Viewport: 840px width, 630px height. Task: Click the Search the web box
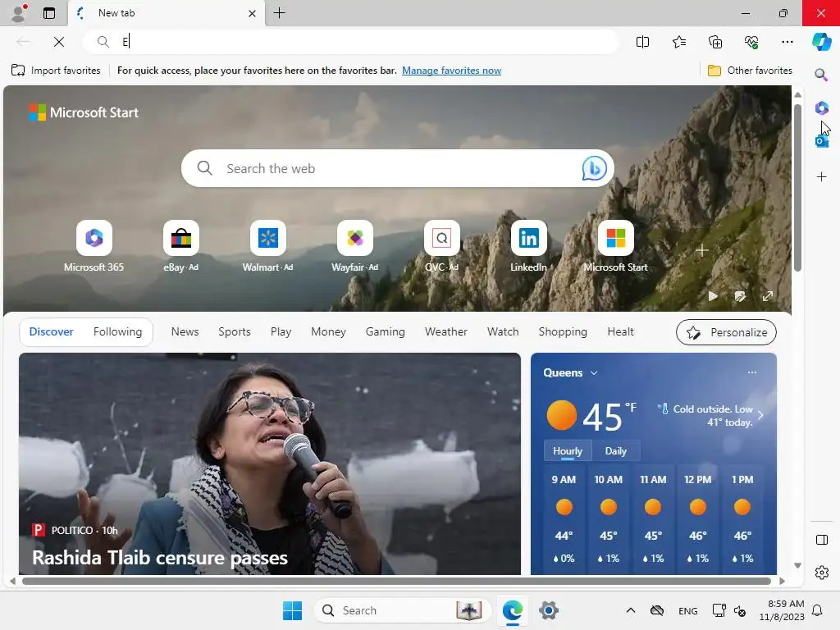pos(398,168)
